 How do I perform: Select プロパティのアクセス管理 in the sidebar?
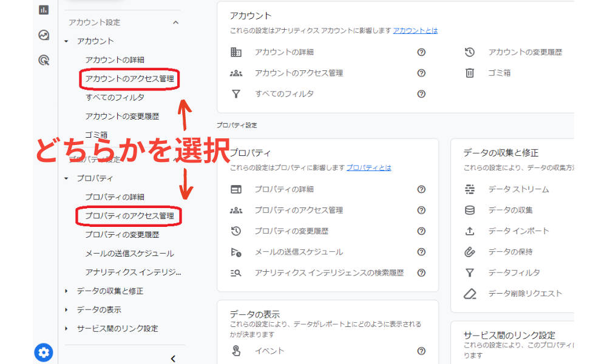tap(129, 216)
